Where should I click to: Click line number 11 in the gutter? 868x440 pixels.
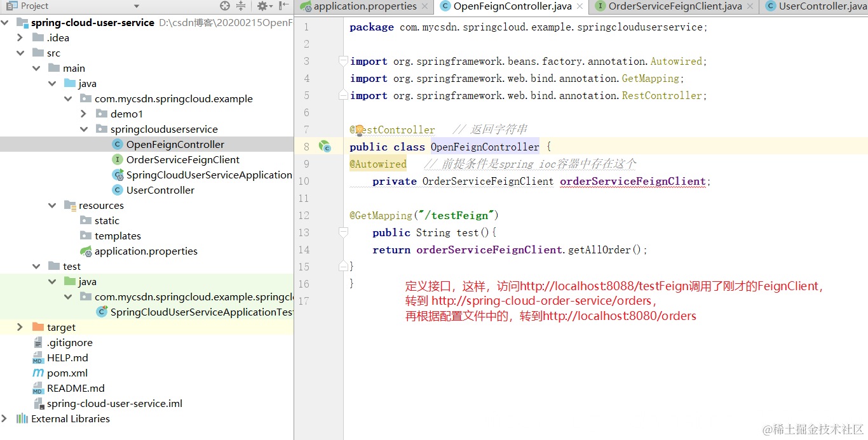tap(304, 199)
